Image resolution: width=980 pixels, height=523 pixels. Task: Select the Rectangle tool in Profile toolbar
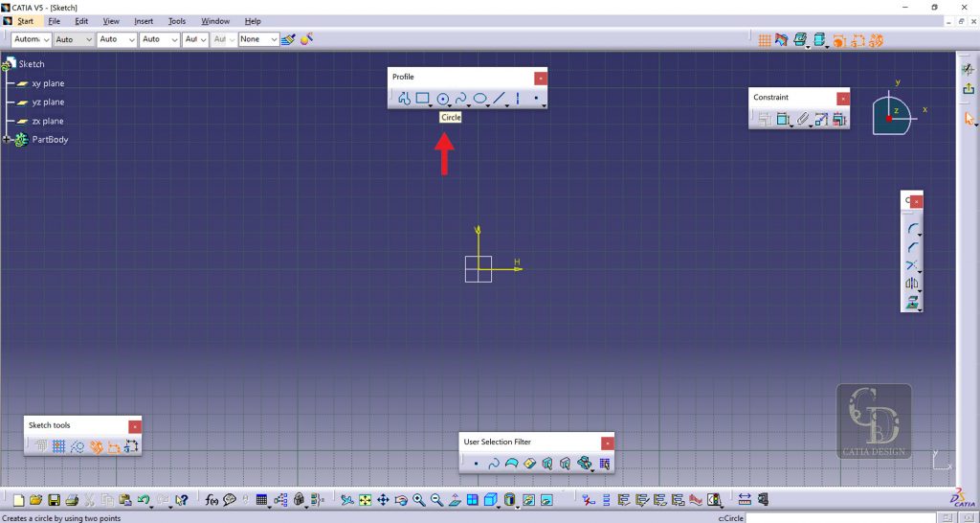tap(422, 99)
